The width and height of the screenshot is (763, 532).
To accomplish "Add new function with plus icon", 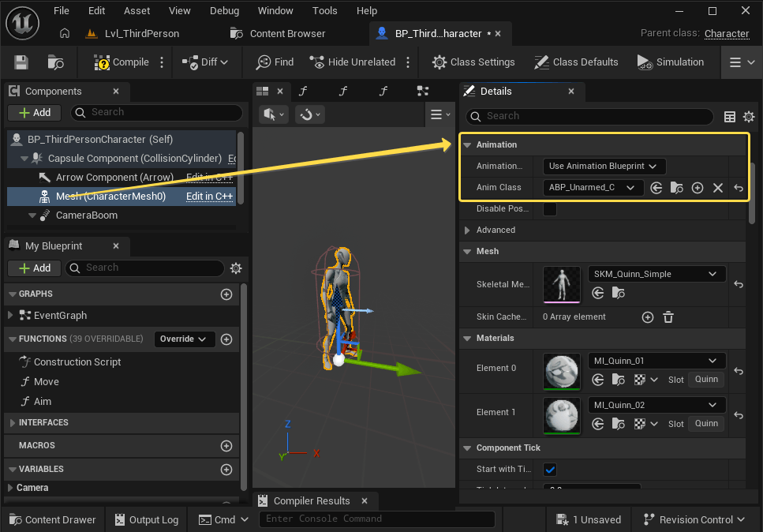I will click(x=226, y=339).
